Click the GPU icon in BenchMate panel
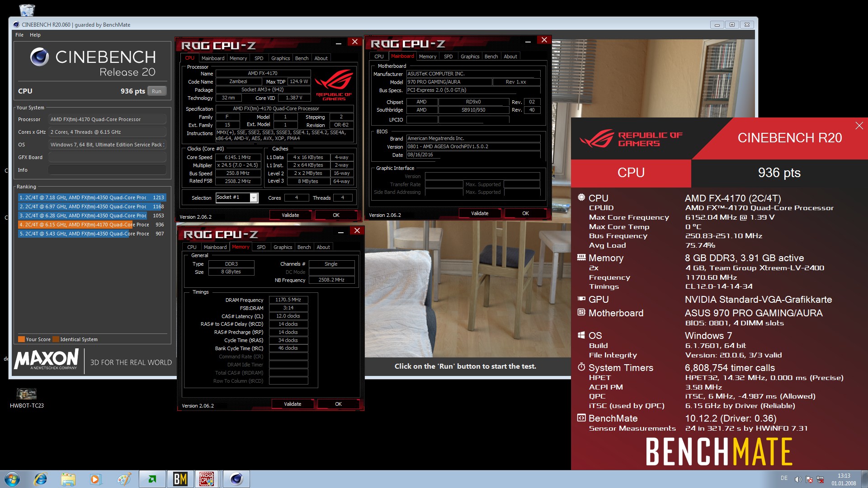The height and width of the screenshot is (488, 868). click(x=581, y=299)
